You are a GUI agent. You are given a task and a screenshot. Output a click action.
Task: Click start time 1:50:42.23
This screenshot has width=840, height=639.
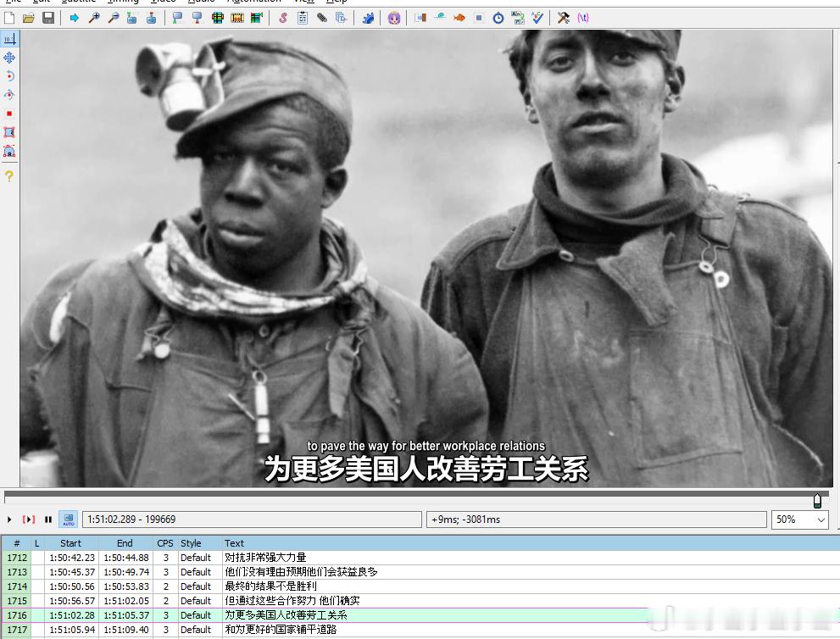click(72, 558)
